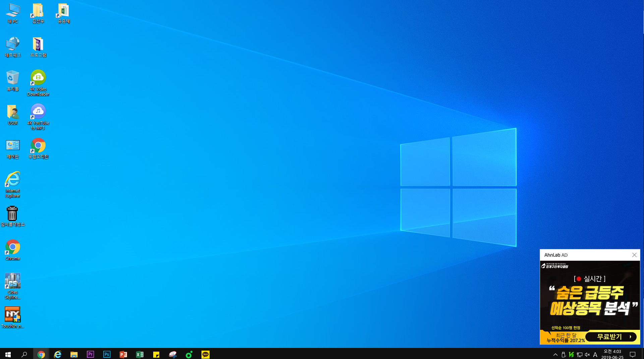Open File Explorer from the taskbar
Viewport: 644px width, 359px height.
74,354
